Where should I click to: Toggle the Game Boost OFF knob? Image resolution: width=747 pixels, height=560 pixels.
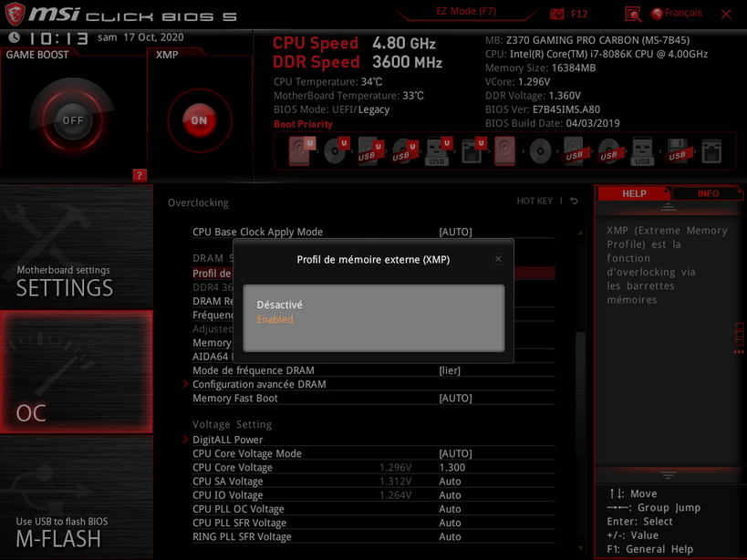tap(72, 120)
